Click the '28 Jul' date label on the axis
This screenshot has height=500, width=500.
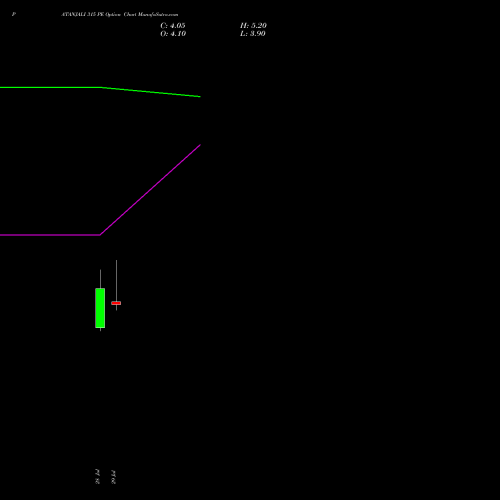(x=97, y=476)
